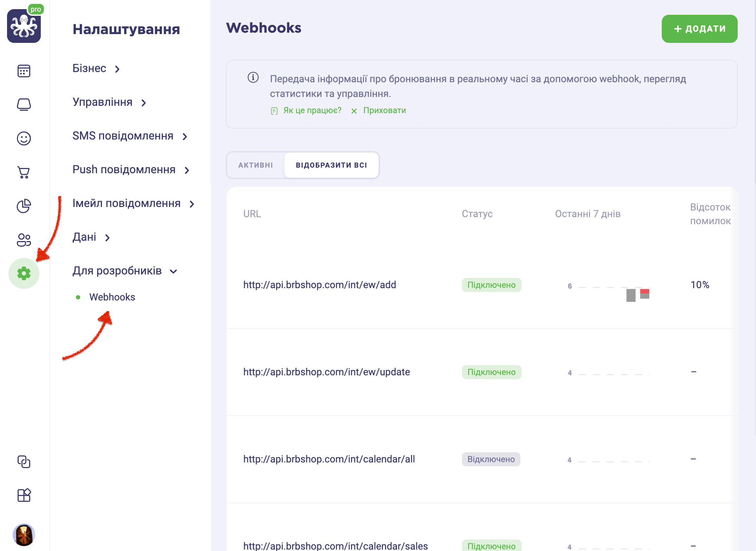Open webhook http://api.brbshop.com/int/calendar/all
This screenshot has height=551, width=756.
[x=329, y=459]
